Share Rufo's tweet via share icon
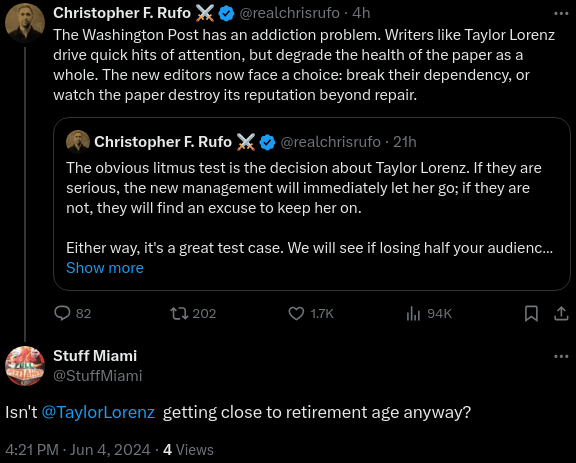The image size is (576, 463). (561, 313)
